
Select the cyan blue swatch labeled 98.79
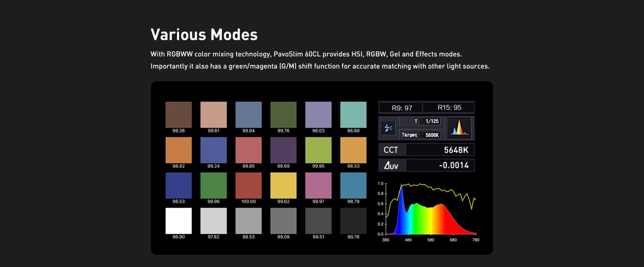[x=353, y=186]
